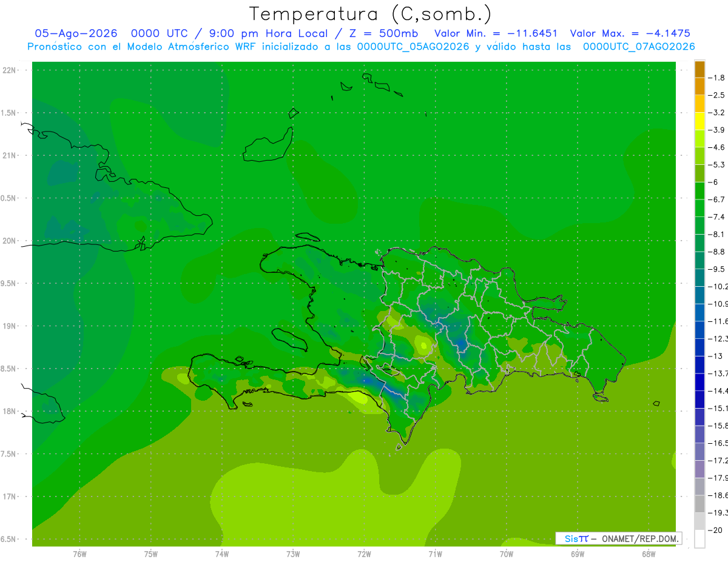The image size is (728, 562).
Task: Click the '-9.5' colorbar label
Action: click(x=717, y=269)
